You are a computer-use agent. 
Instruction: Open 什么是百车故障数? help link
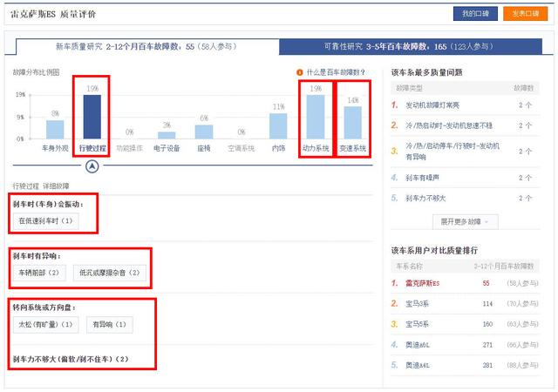tap(336, 72)
